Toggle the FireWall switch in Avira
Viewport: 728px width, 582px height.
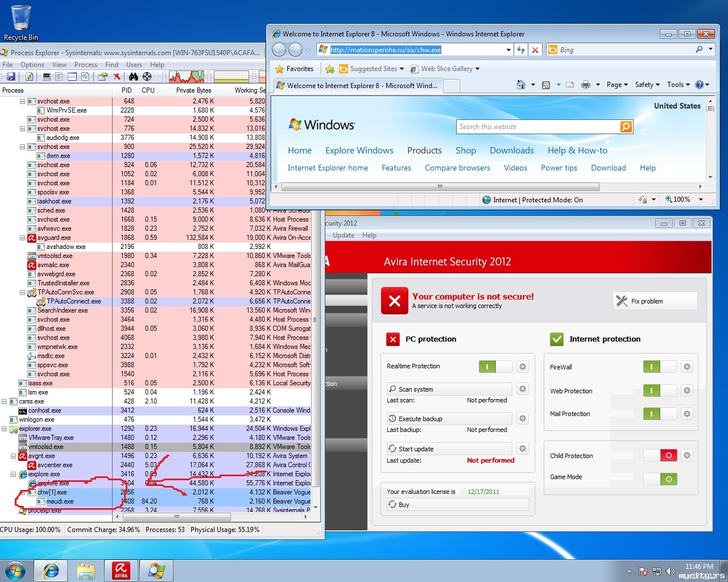coord(660,367)
